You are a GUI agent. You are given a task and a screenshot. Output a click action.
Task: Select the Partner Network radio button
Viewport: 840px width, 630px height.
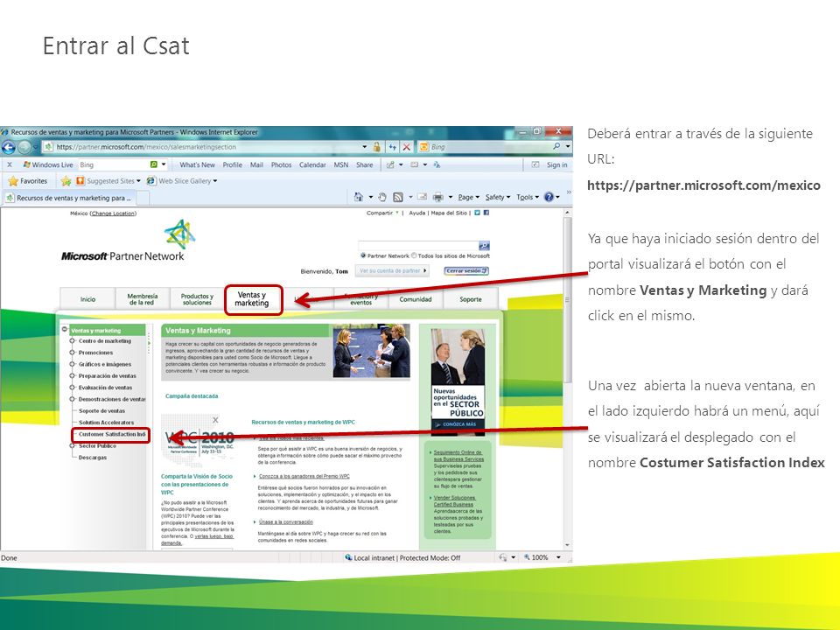pyautogui.click(x=363, y=256)
